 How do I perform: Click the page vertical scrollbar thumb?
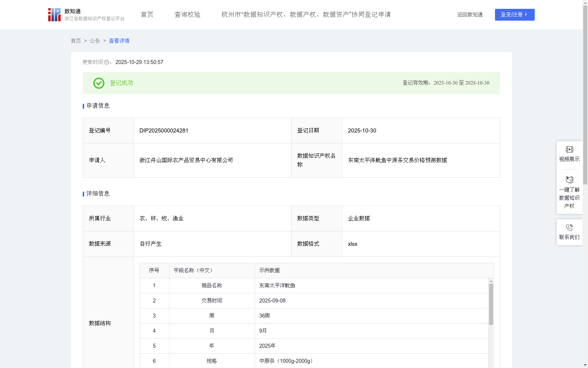[585, 95]
